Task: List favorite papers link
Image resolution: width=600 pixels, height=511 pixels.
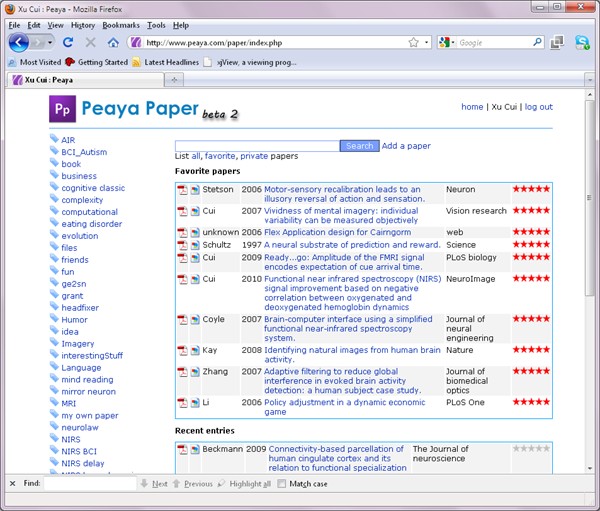Action: click(220, 156)
